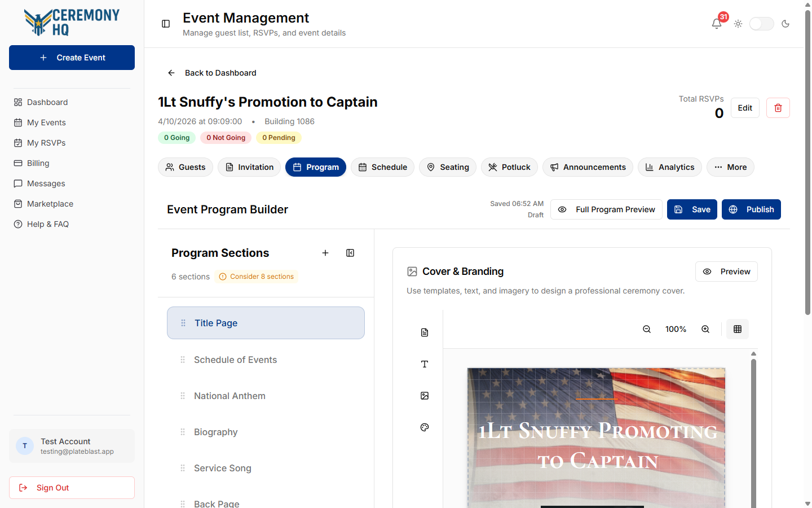Click the Edit event button
The image size is (812, 508).
coord(745,108)
